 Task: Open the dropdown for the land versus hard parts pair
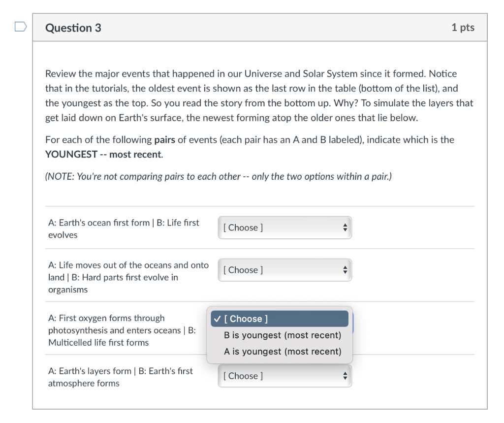pos(284,270)
